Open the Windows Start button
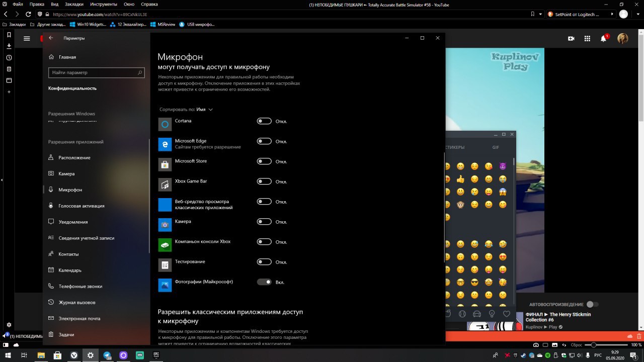Image resolution: width=644 pixels, height=362 pixels. pyautogui.click(x=7, y=355)
